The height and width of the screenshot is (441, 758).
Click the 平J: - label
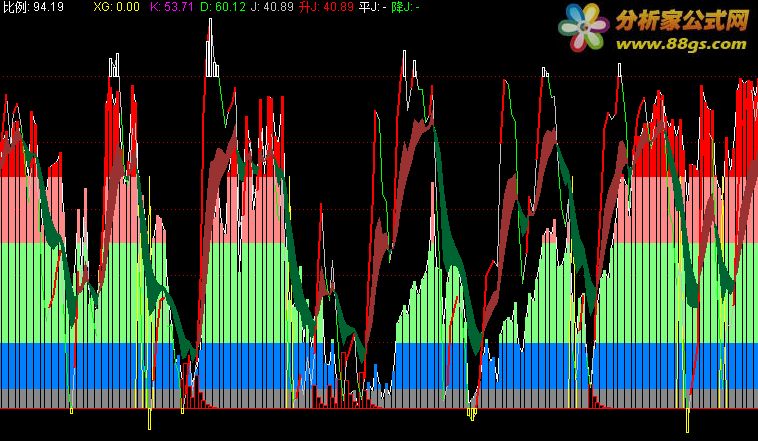click(x=373, y=7)
